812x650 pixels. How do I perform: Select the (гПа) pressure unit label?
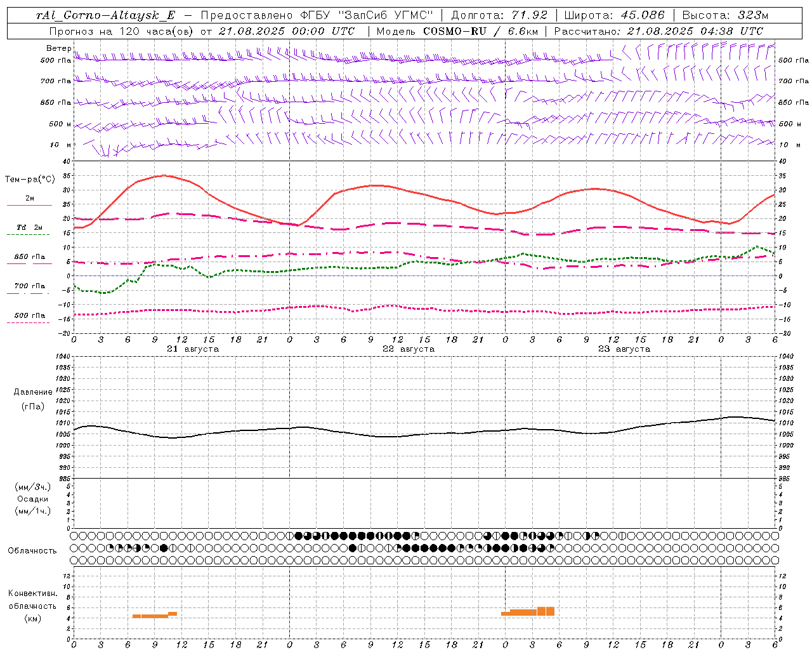(33, 406)
